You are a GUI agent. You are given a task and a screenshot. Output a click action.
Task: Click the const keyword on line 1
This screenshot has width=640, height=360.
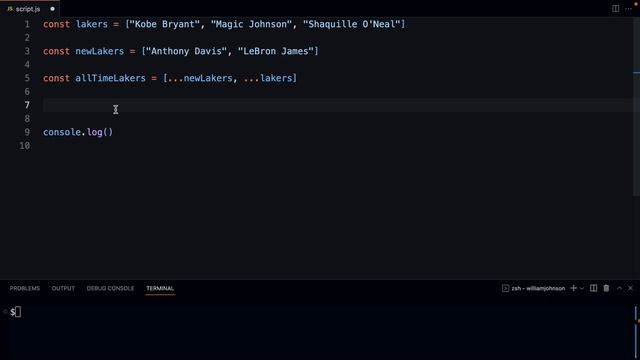tap(56, 24)
